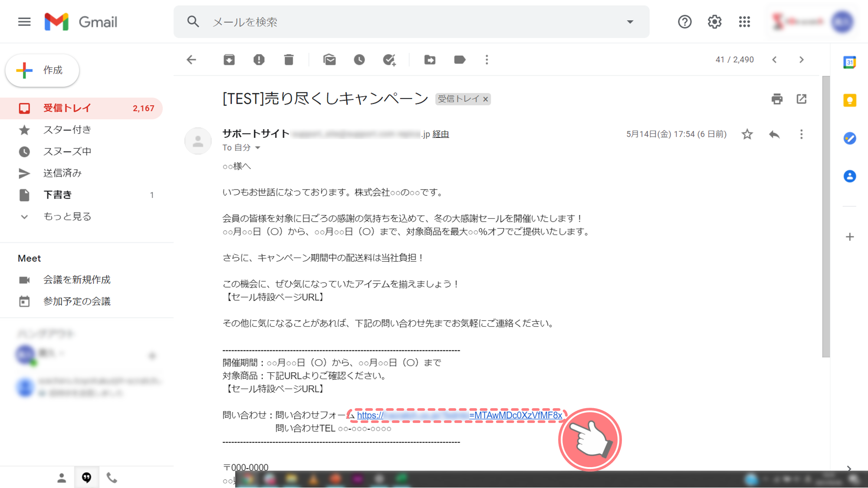Report this email as spam
The width and height of the screenshot is (868, 488).
click(259, 60)
